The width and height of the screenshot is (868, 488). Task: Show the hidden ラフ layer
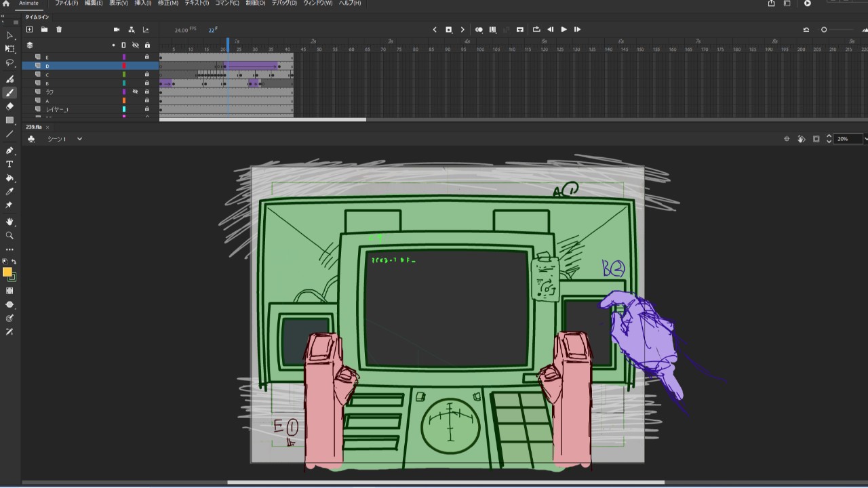click(135, 91)
